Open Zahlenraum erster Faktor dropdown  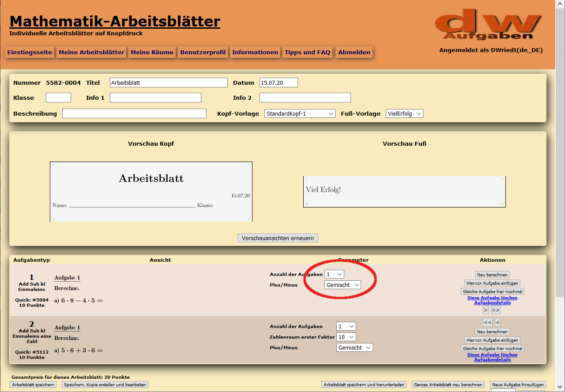click(346, 337)
